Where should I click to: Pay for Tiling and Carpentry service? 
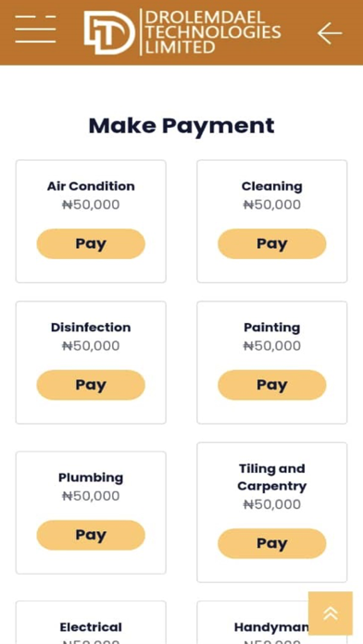[271, 543]
